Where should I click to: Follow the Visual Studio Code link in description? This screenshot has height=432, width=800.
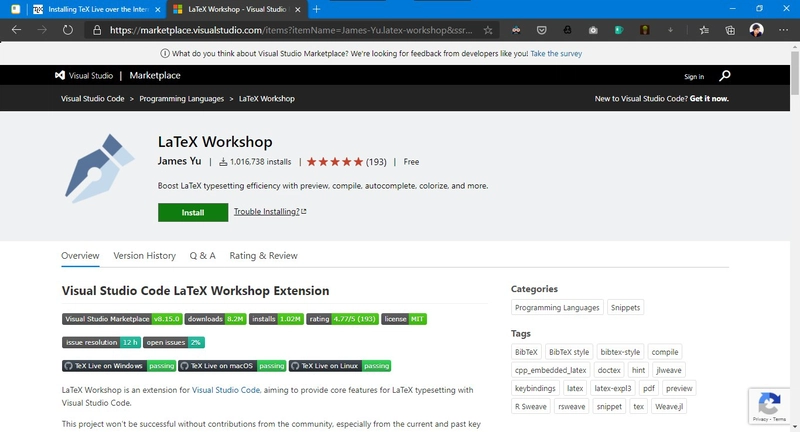(226, 390)
